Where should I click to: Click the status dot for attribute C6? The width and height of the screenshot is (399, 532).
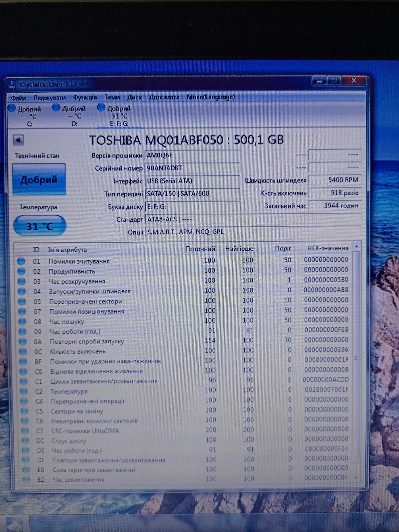[24, 421]
